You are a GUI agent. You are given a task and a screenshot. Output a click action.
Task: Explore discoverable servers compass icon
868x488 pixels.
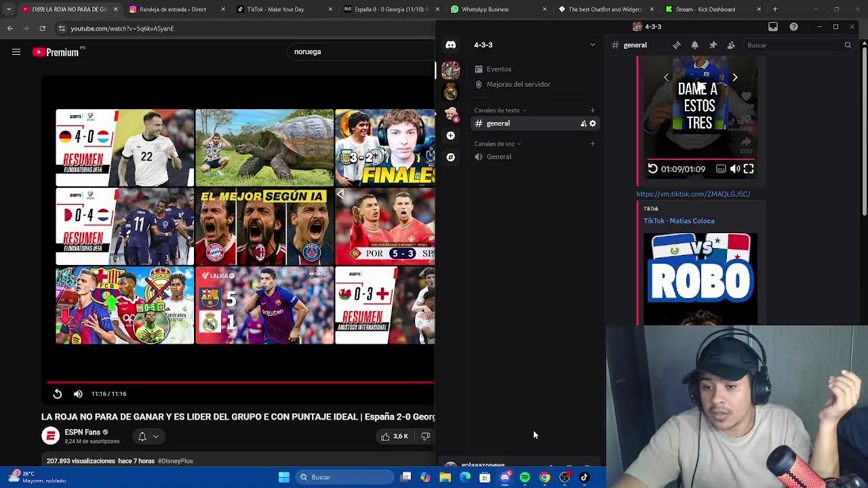click(x=450, y=157)
